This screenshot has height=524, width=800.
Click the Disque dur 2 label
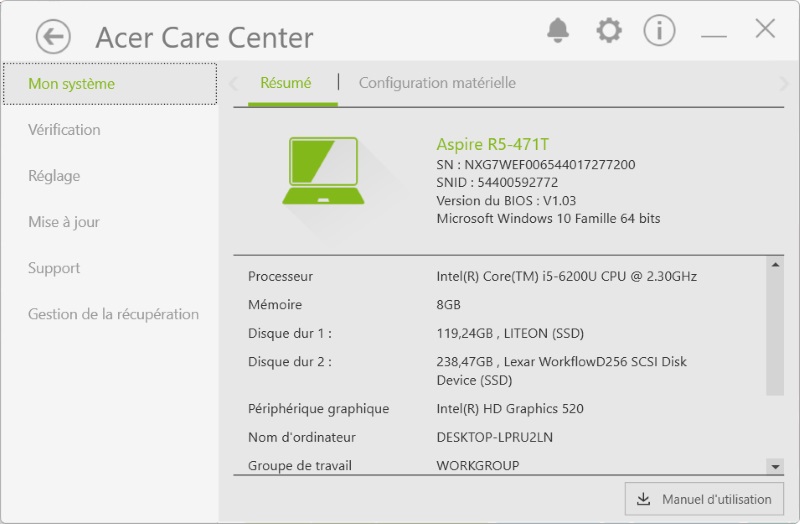[x=290, y=362]
